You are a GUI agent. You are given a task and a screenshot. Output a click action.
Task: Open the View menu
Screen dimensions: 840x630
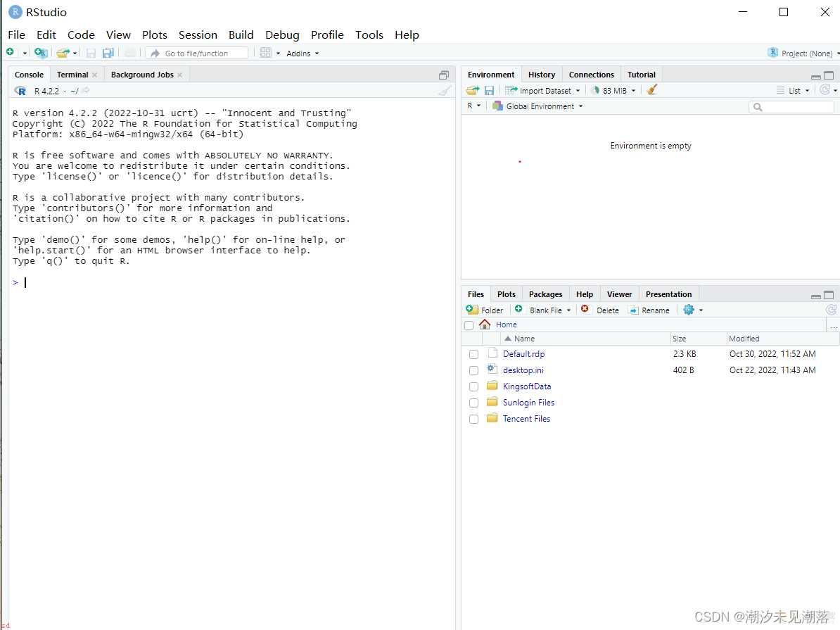tap(118, 35)
